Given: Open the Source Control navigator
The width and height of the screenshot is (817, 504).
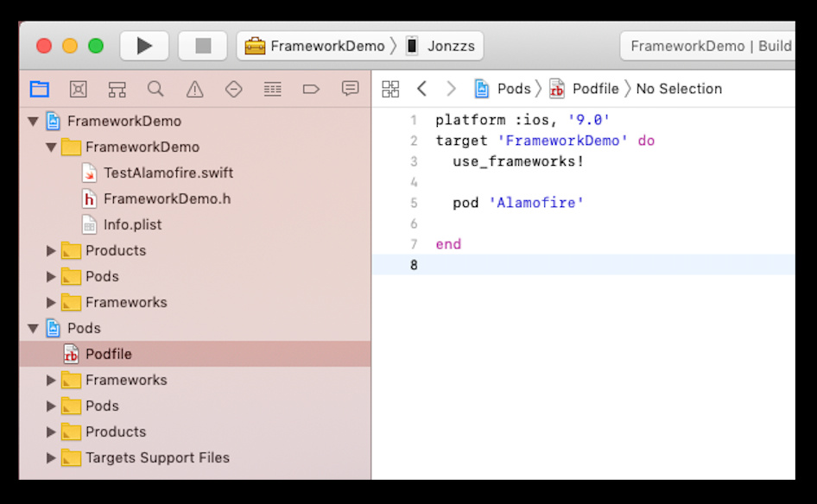Looking at the screenshot, I should click(x=79, y=89).
